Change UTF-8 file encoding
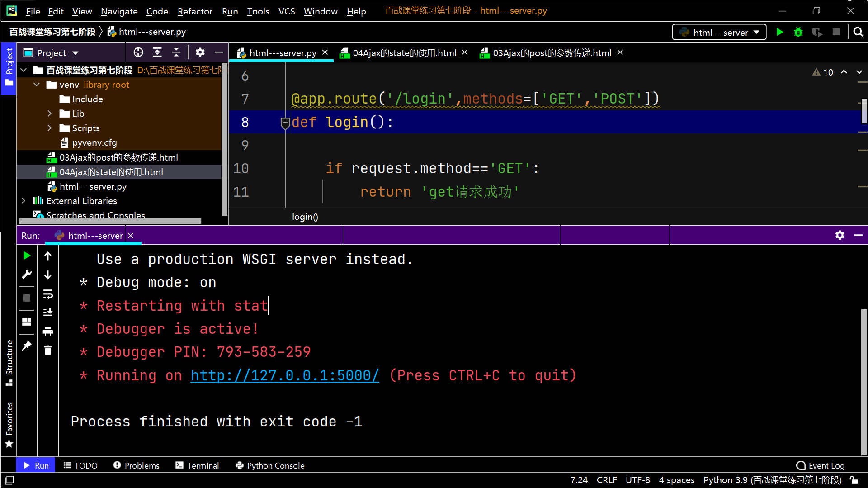 pos(637,480)
